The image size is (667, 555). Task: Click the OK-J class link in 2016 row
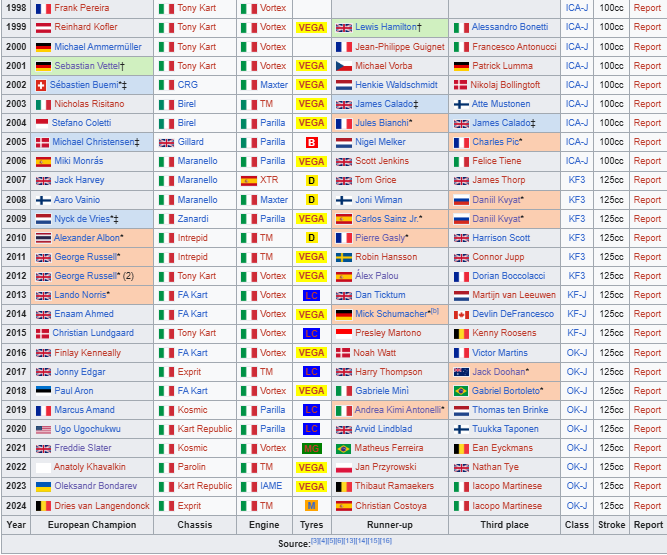point(577,352)
